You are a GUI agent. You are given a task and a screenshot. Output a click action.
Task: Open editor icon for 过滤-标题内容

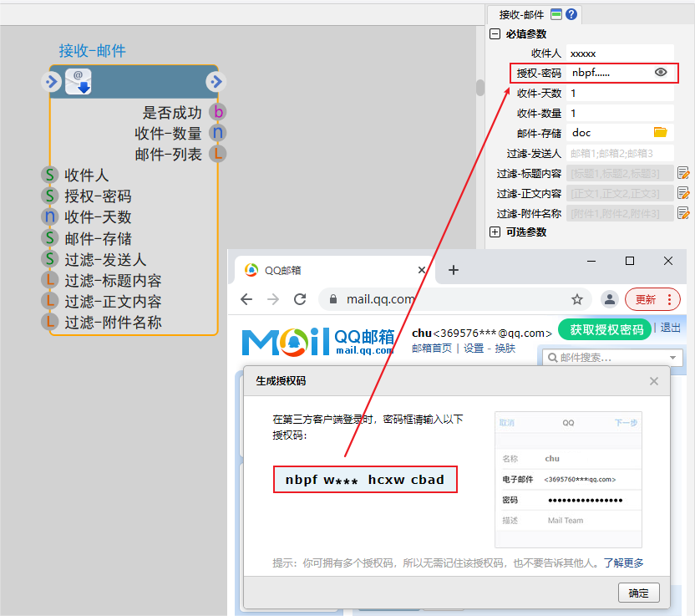[683, 173]
